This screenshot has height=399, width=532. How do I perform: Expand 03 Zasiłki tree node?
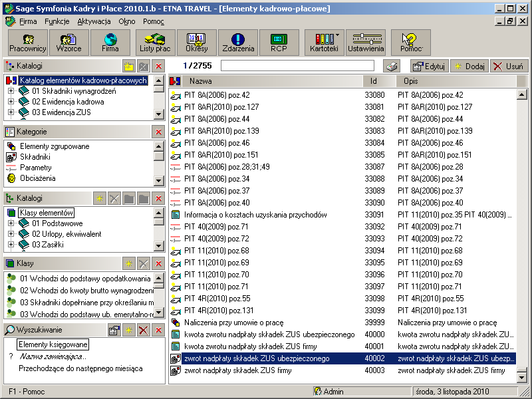tap(11, 244)
